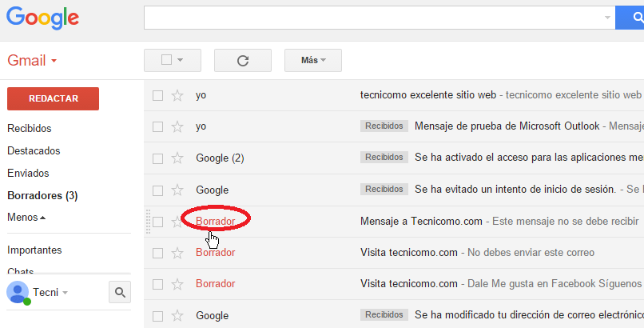Check the Google (2) conversation checkbox
The width and height of the screenshot is (644, 328).
click(157, 158)
